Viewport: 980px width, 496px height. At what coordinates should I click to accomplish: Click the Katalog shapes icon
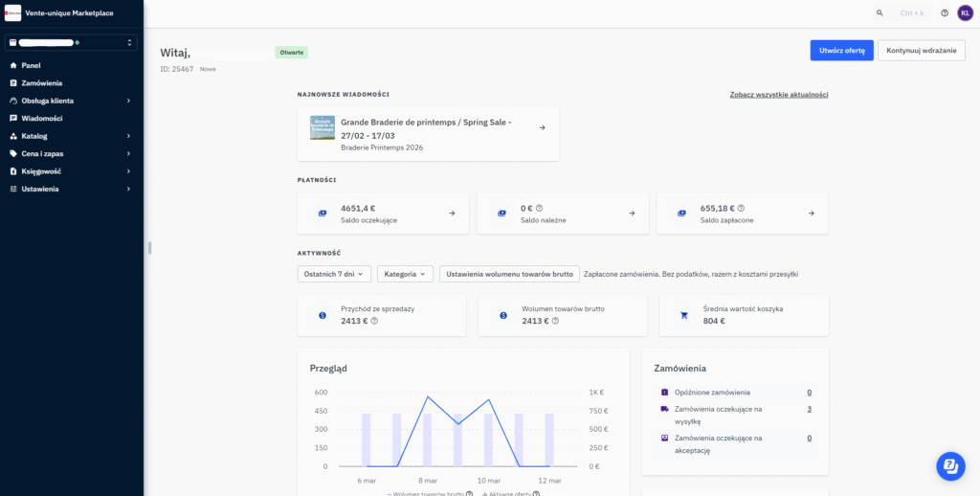coord(13,136)
